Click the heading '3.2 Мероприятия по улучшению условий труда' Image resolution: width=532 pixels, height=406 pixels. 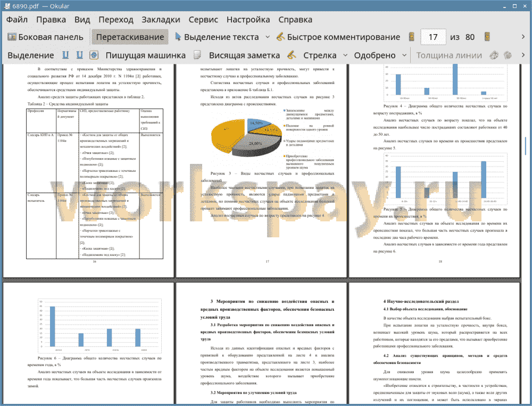click(x=253, y=393)
